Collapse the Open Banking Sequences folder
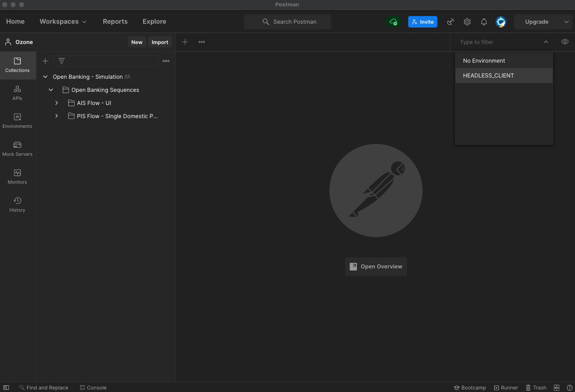 [51, 90]
